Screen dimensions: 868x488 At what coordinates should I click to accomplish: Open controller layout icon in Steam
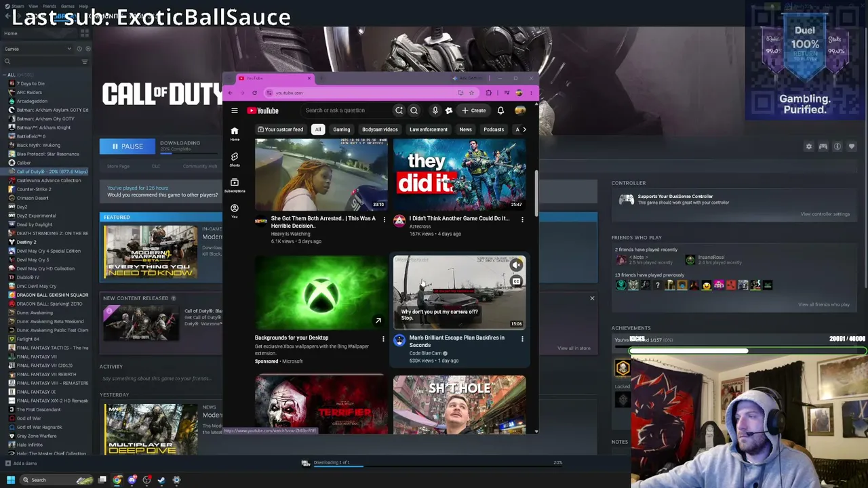coord(823,146)
